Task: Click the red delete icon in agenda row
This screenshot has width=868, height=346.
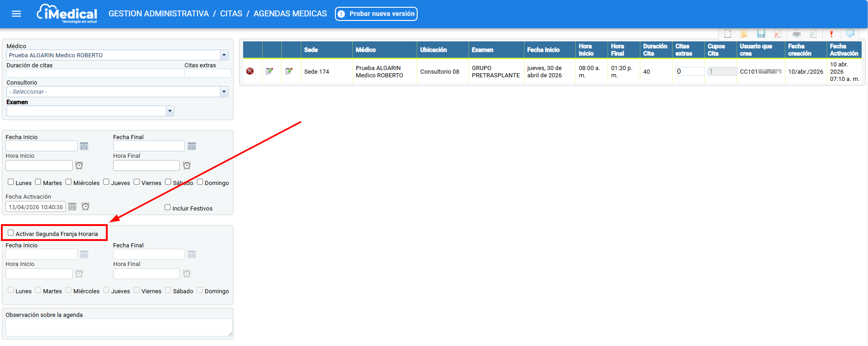Action: pyautogui.click(x=250, y=71)
